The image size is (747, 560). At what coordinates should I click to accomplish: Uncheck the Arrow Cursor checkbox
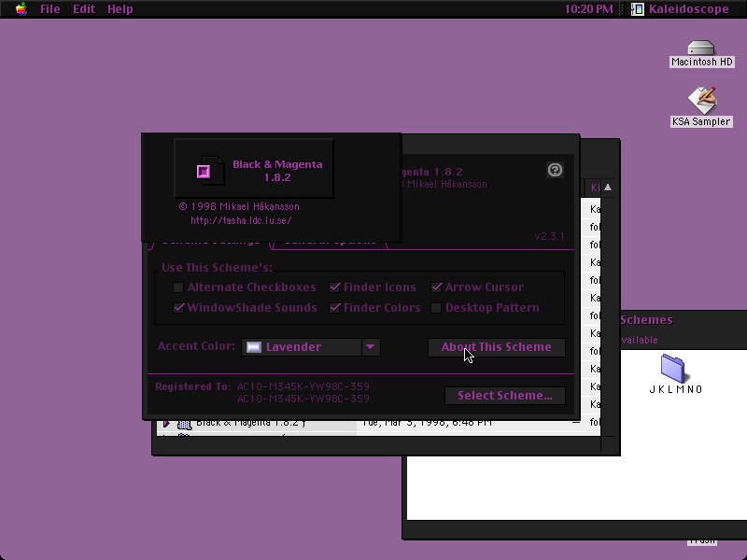pos(436,287)
